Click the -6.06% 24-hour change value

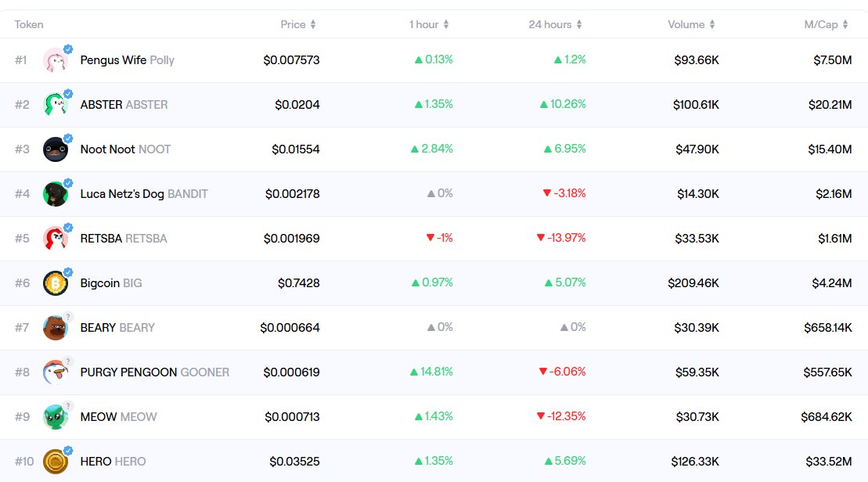coord(563,372)
